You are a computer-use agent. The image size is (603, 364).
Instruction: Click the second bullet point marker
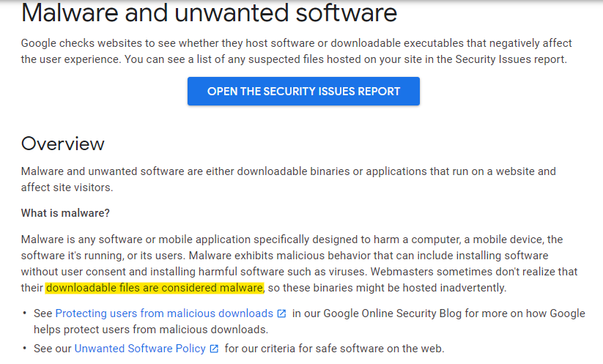point(25,348)
